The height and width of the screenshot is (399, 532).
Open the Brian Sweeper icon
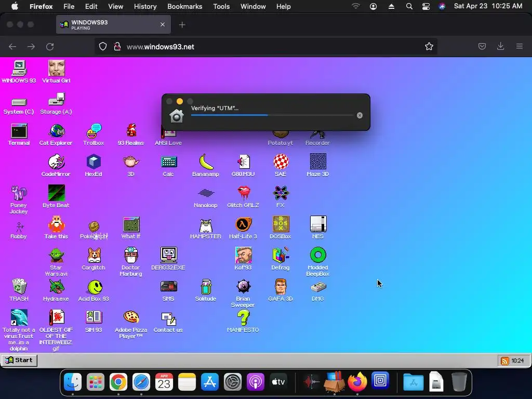coord(243,286)
